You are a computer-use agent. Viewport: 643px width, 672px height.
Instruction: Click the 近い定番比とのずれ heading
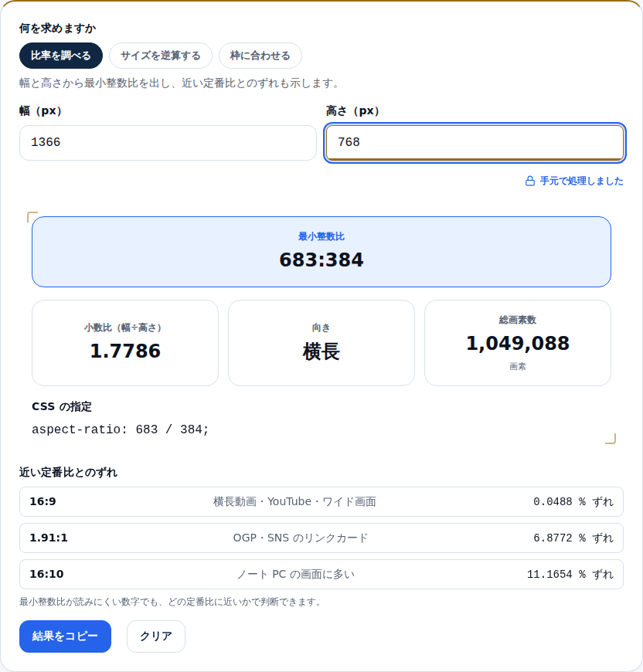68,472
